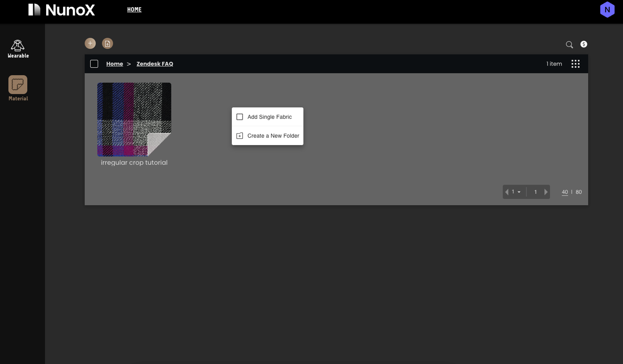623x364 pixels.
Task: Choose Add Single Fabric from the menu
Action: (268, 117)
